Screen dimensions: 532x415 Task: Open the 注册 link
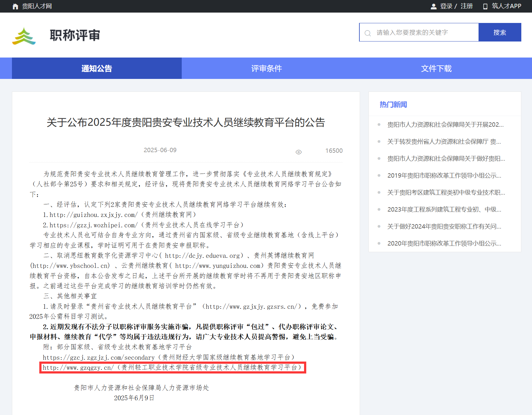coord(467,6)
